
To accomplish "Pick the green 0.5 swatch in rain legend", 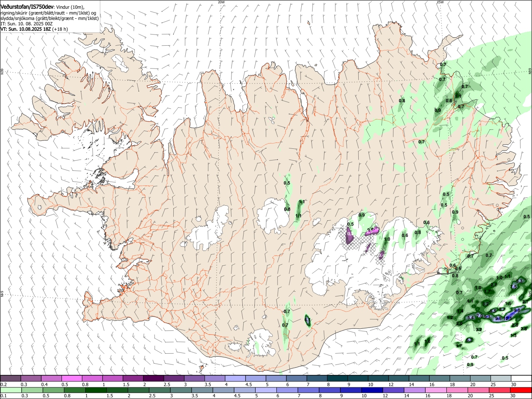I will (53, 390).
